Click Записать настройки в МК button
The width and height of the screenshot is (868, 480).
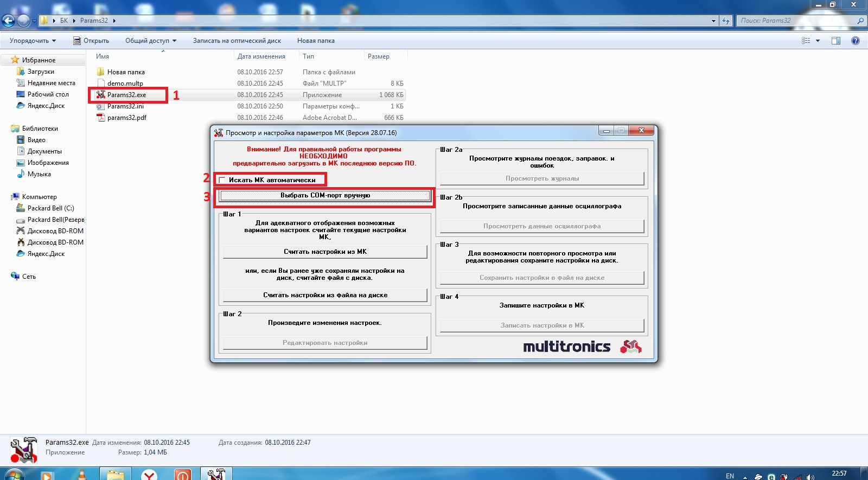pos(542,325)
